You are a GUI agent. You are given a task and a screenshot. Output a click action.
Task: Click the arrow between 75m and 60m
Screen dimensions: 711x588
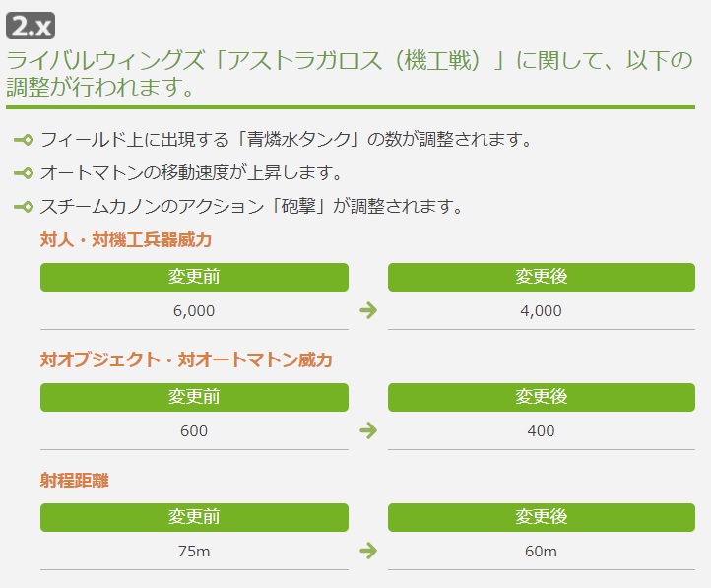click(368, 551)
